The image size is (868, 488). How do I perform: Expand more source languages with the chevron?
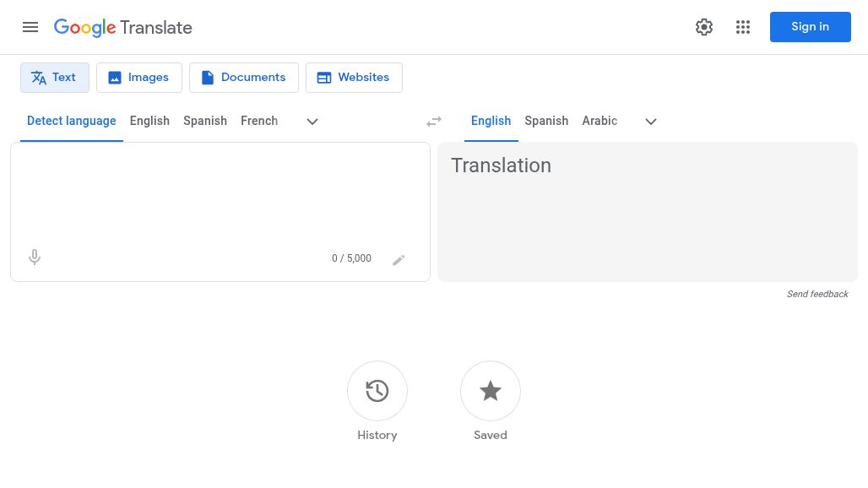pos(312,121)
